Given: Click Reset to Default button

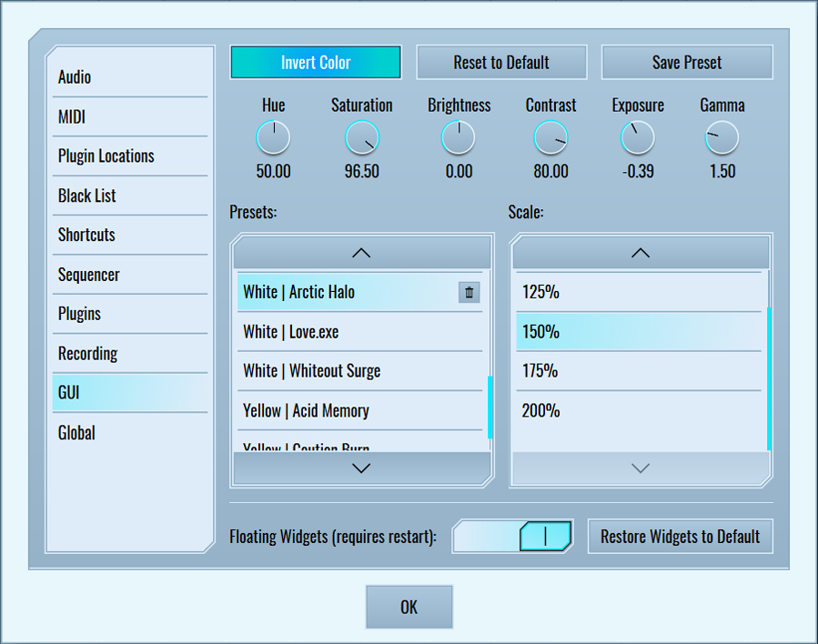Looking at the screenshot, I should [x=501, y=63].
